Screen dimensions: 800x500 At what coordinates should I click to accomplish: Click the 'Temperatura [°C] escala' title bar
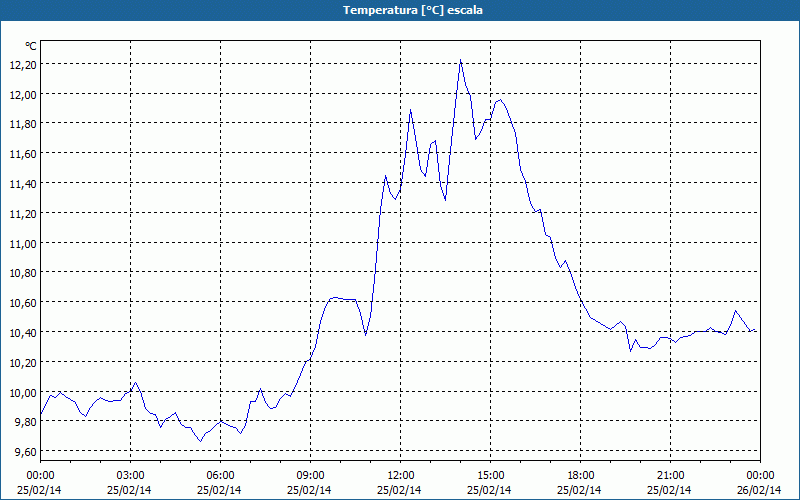pos(400,10)
